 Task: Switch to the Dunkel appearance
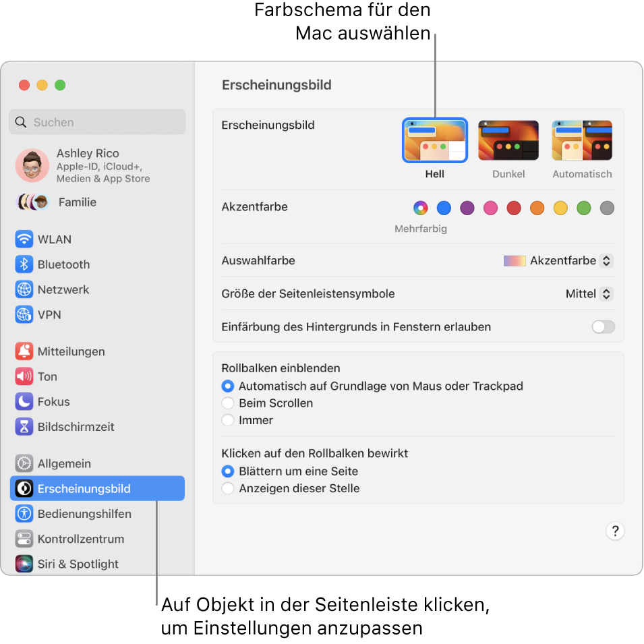tap(508, 140)
